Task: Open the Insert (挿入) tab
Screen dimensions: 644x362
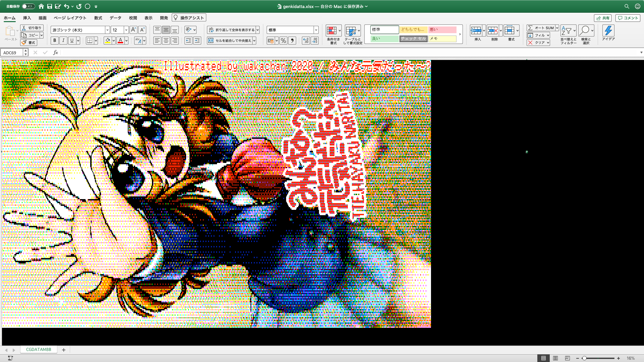Action: [x=27, y=18]
